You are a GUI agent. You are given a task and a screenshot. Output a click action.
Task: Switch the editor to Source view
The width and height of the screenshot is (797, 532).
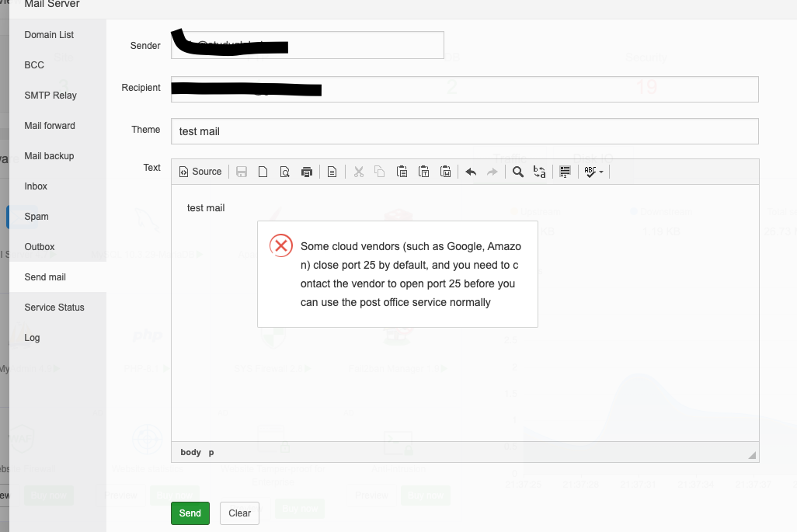coord(200,172)
